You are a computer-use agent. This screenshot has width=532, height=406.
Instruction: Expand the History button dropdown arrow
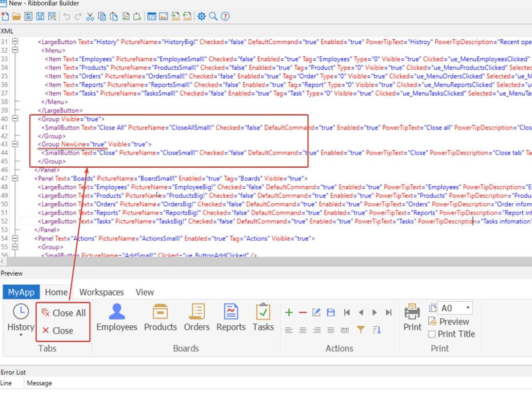click(21, 335)
